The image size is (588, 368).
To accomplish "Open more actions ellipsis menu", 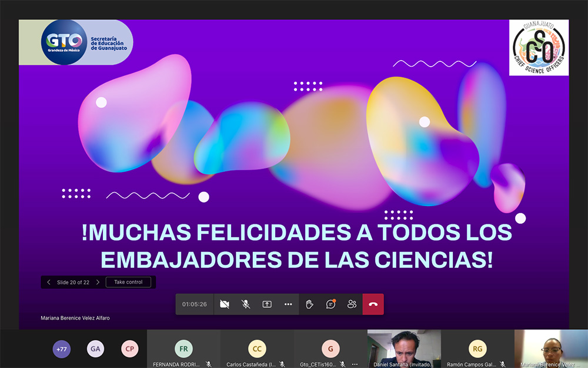I will click(288, 304).
